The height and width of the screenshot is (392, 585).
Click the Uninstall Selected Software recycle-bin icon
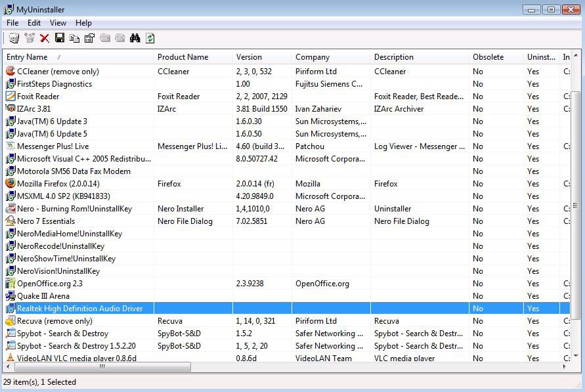[14, 38]
